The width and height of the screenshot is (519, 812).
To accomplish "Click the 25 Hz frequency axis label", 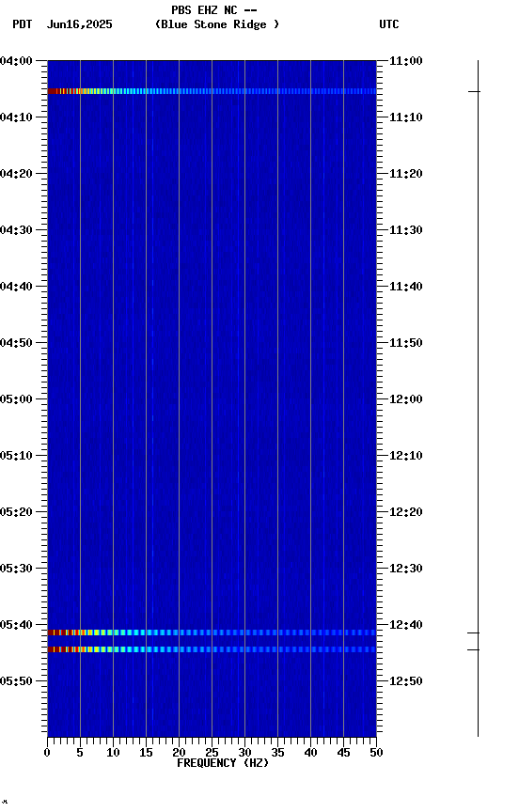I will [x=212, y=753].
